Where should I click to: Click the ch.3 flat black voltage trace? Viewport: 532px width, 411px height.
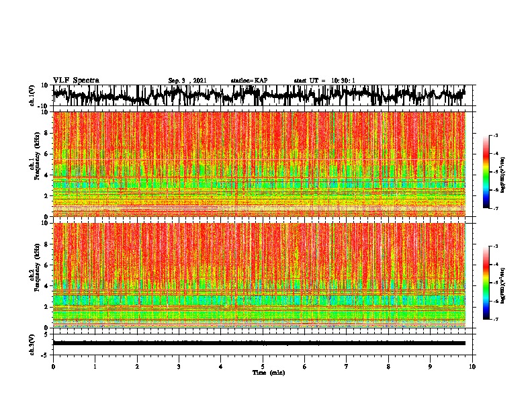point(259,343)
